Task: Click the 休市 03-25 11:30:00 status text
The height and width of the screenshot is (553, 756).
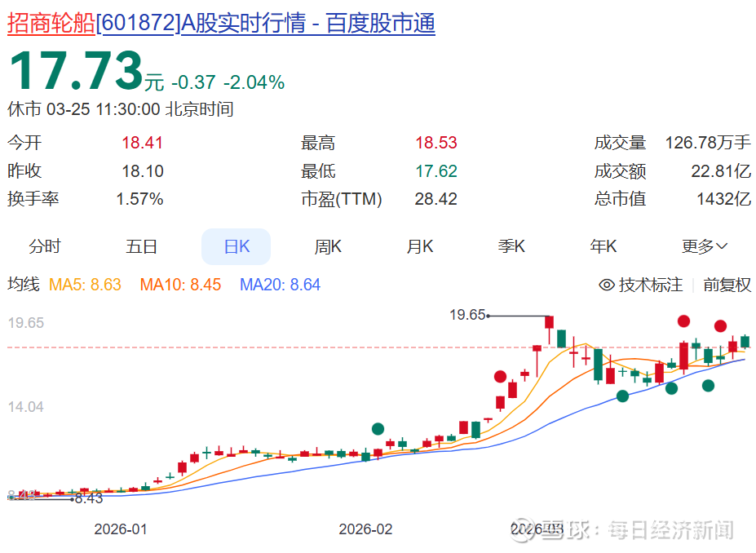Action: tap(121, 109)
